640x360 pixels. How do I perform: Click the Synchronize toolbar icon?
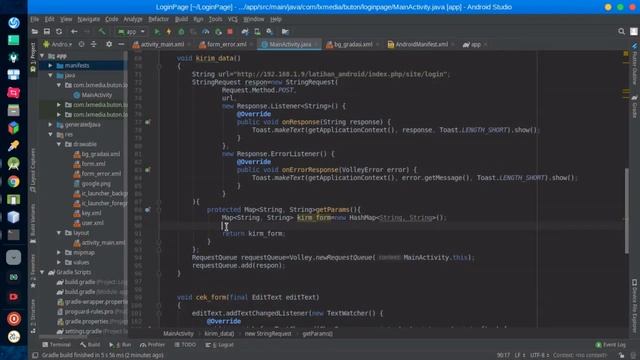(x=59, y=31)
